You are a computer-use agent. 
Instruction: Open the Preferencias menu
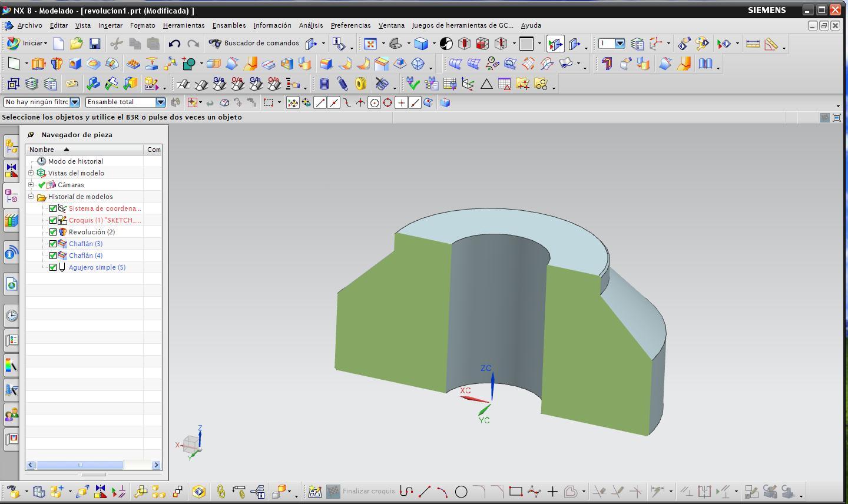350,25
